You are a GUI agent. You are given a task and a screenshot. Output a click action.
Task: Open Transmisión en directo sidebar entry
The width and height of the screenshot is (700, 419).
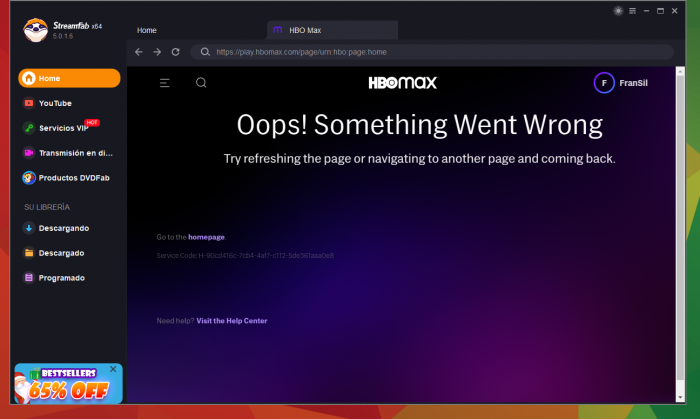pyautogui.click(x=69, y=153)
